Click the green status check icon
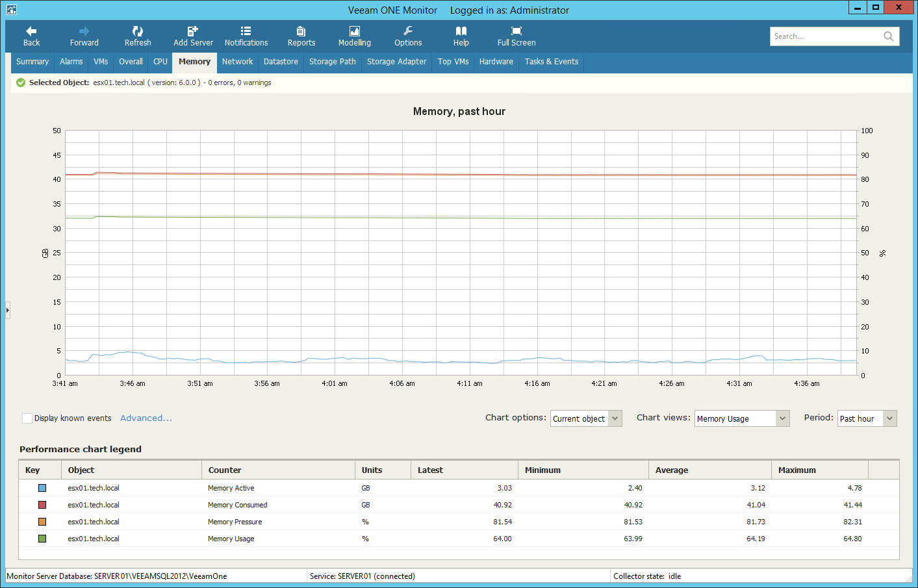 click(x=21, y=83)
